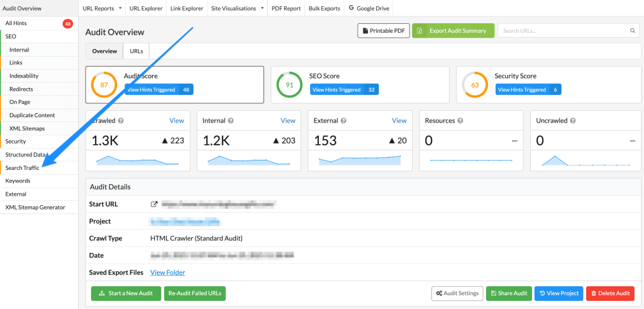
Task: Switch to the URLs tab
Action: (x=136, y=52)
